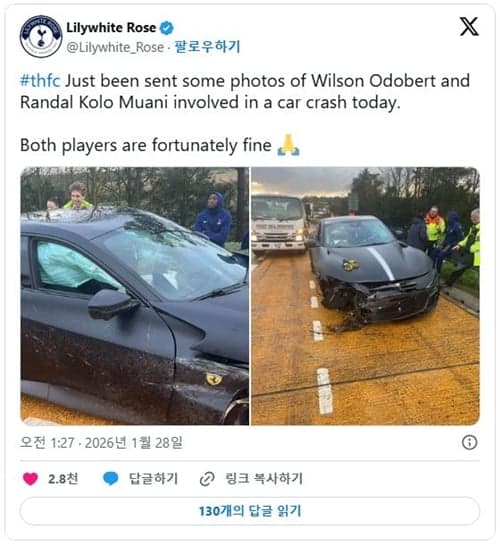Click the 2.8천 like count
The image size is (500, 545).
pos(63,479)
